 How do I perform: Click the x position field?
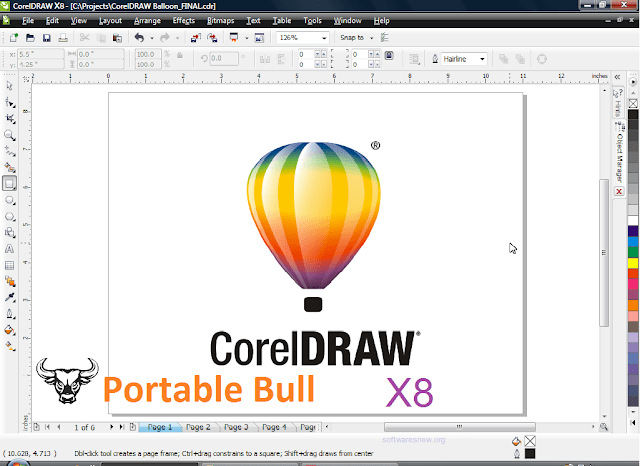pyautogui.click(x=40, y=54)
